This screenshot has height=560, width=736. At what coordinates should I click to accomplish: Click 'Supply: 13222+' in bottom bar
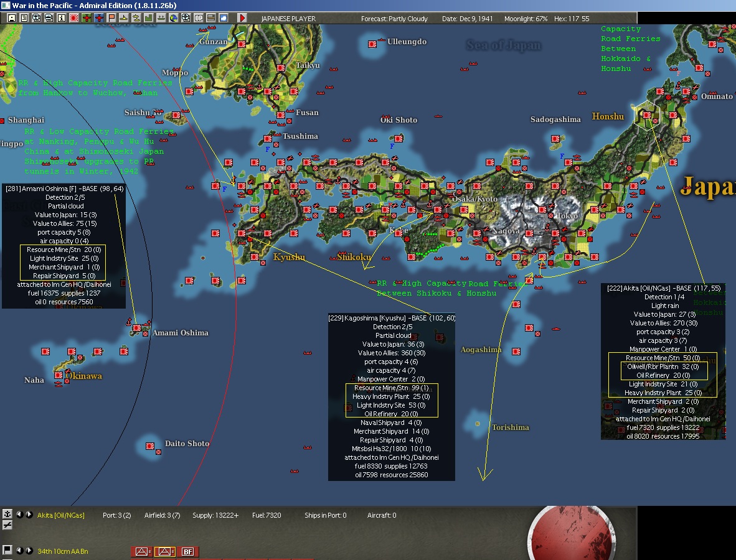[x=215, y=515]
